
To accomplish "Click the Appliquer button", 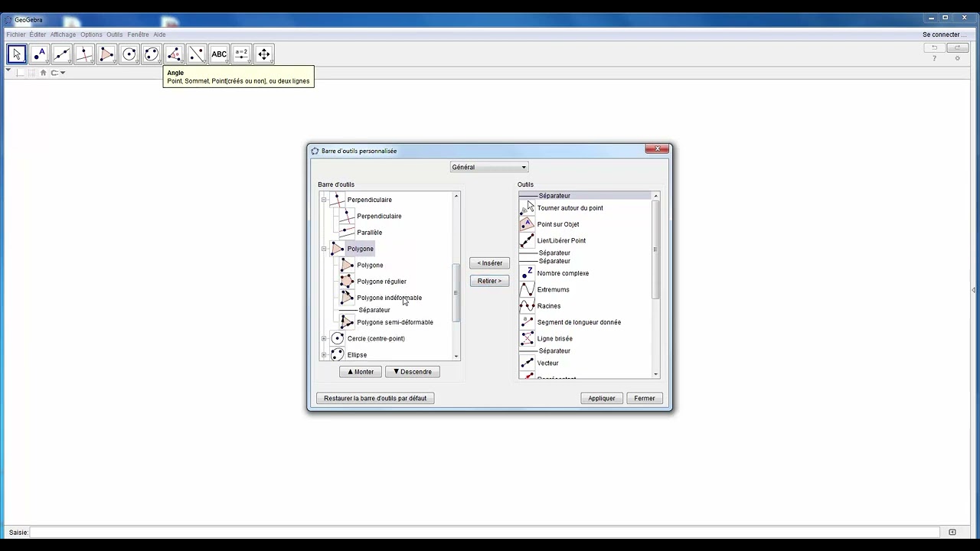I will click(602, 398).
